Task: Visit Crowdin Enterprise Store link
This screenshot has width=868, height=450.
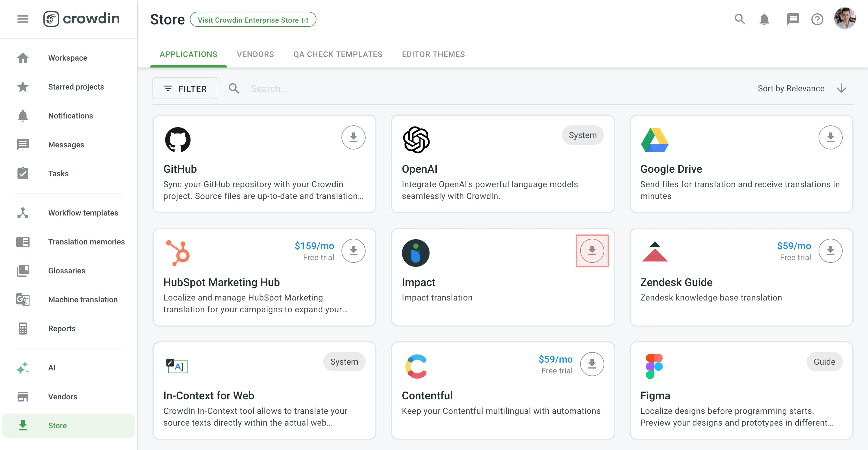Action: click(253, 20)
